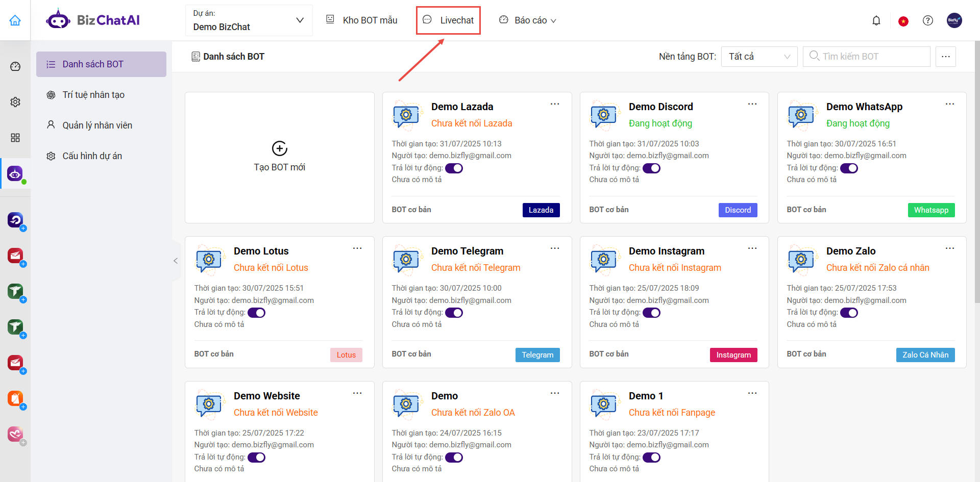Open 'Quản lý nhân viên' menu item
The width and height of the screenshot is (980, 482).
97,125
